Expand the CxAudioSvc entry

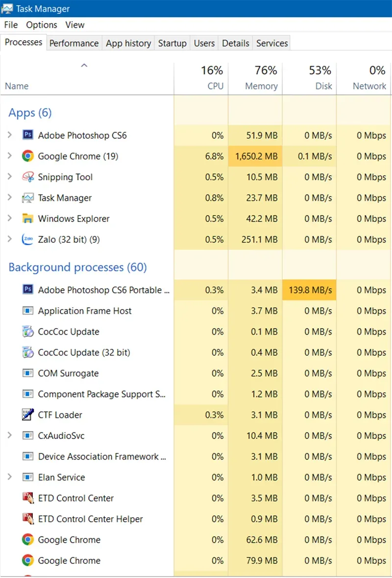[x=10, y=435]
